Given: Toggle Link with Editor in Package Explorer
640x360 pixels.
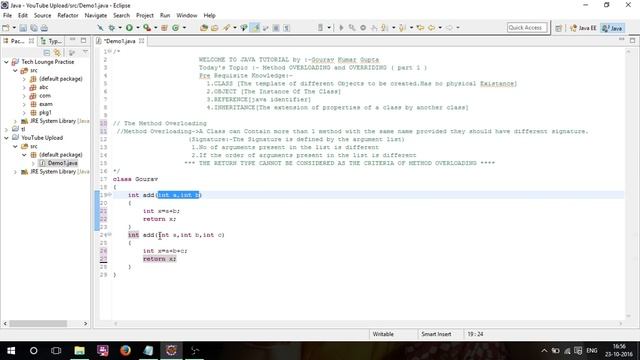Looking at the screenshot, I should tap(57, 53).
